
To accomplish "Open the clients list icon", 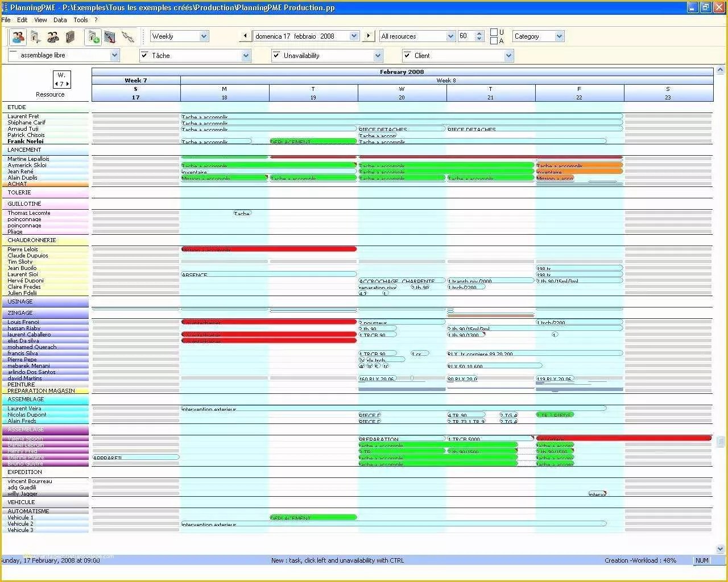I will (x=53, y=36).
